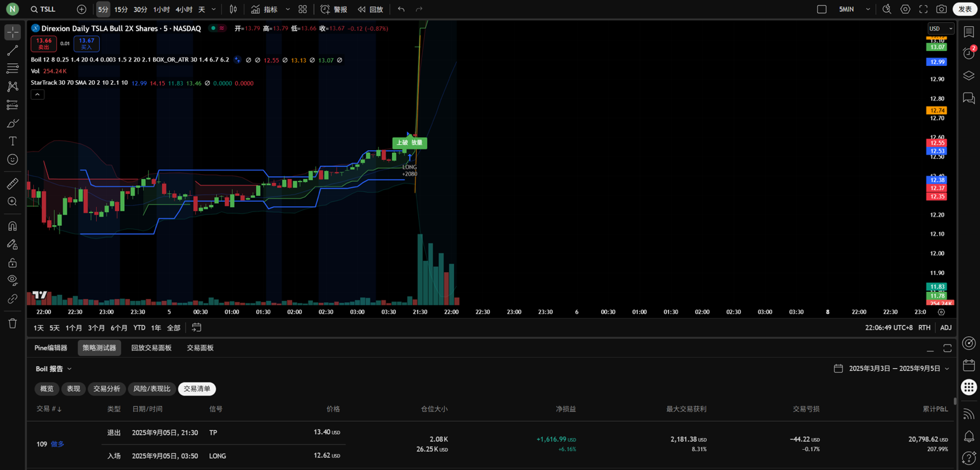Open the chat bubble panel in right sidebar

969,98
